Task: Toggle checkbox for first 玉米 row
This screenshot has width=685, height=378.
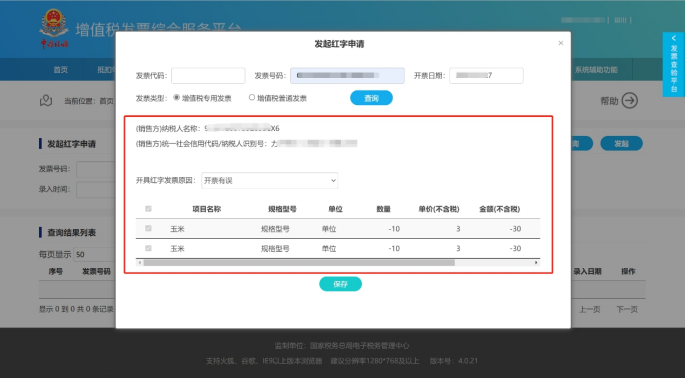Action: (x=148, y=228)
